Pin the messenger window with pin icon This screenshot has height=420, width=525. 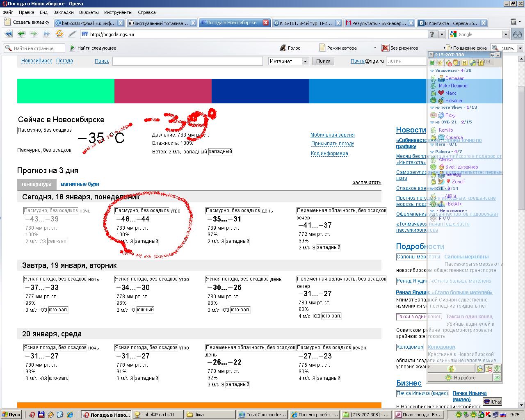click(x=492, y=55)
